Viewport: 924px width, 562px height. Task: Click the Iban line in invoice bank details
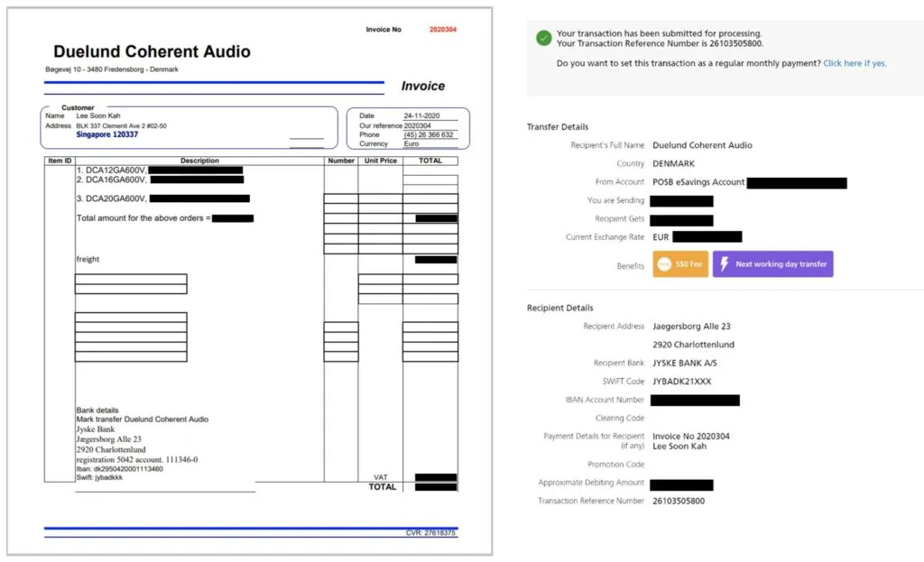[119, 469]
